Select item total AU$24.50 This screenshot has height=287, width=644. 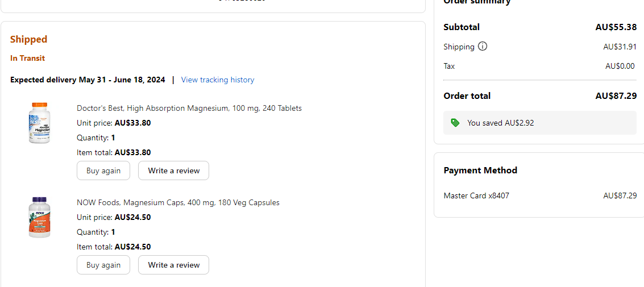[x=132, y=247]
